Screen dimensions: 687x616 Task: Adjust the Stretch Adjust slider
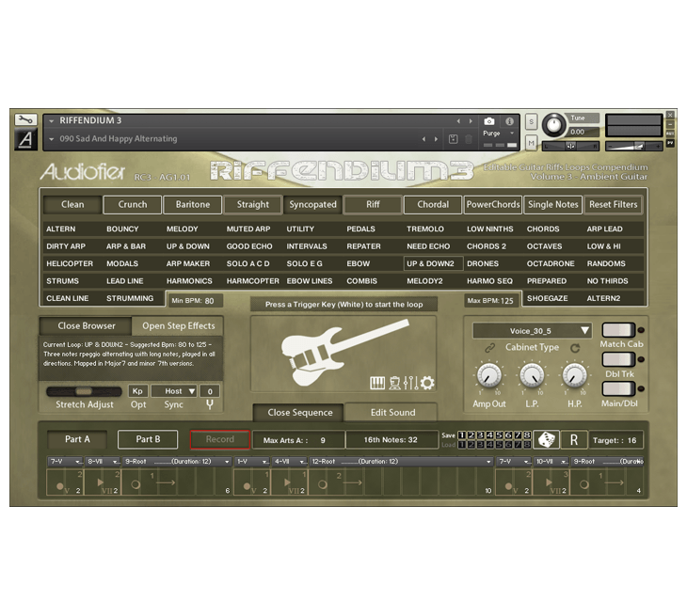(84, 391)
